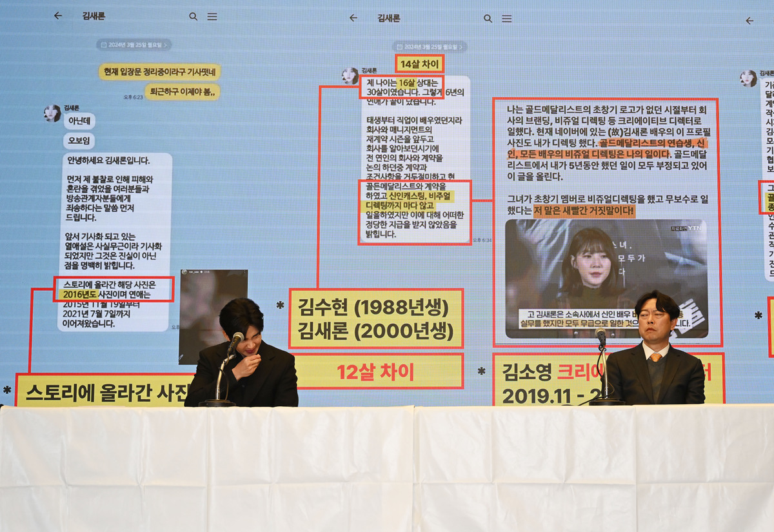This screenshot has height=532, width=774.
Task: Expand the date chip in the left chat
Action: pyautogui.click(x=134, y=44)
